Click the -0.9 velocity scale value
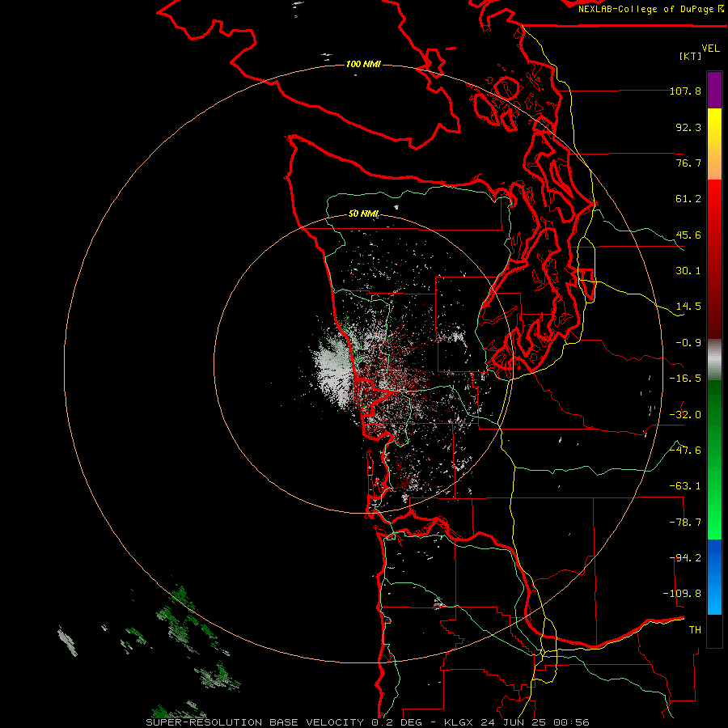728x728 pixels. 688,343
